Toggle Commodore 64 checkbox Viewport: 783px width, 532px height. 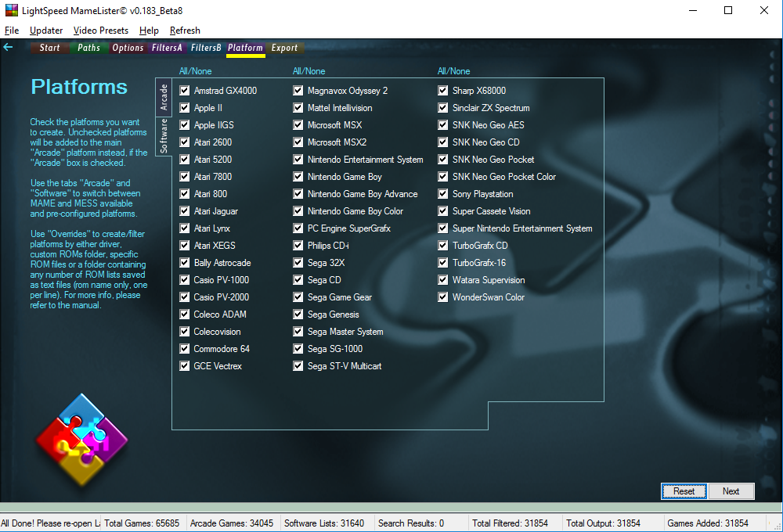coord(185,349)
